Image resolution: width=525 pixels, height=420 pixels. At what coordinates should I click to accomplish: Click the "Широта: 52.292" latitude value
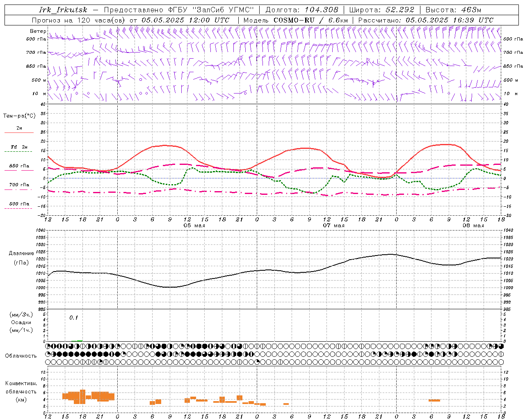[x=381, y=10]
